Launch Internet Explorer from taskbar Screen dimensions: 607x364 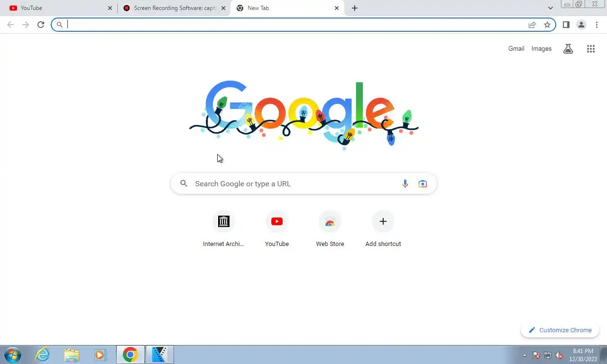(x=43, y=355)
